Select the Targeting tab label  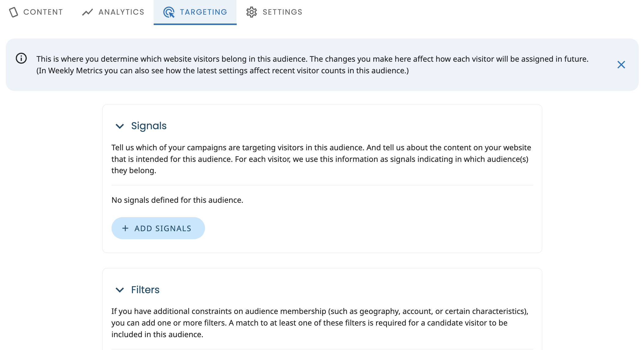click(x=203, y=12)
